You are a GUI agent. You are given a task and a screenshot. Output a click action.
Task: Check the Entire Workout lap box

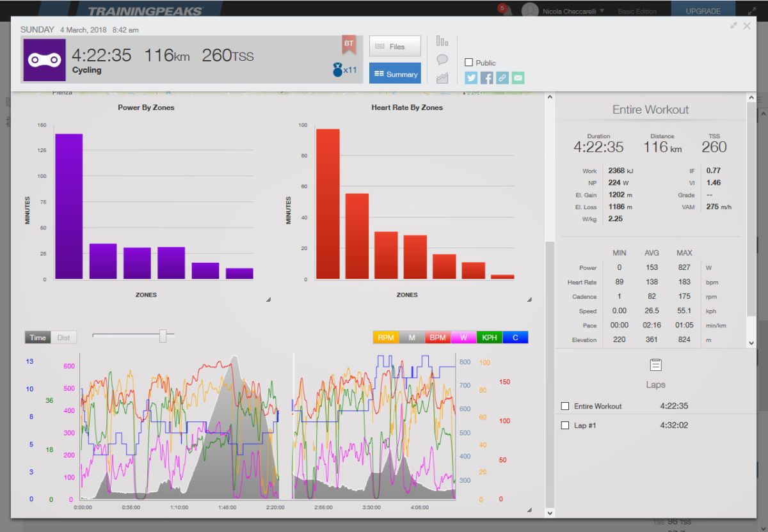[564, 406]
